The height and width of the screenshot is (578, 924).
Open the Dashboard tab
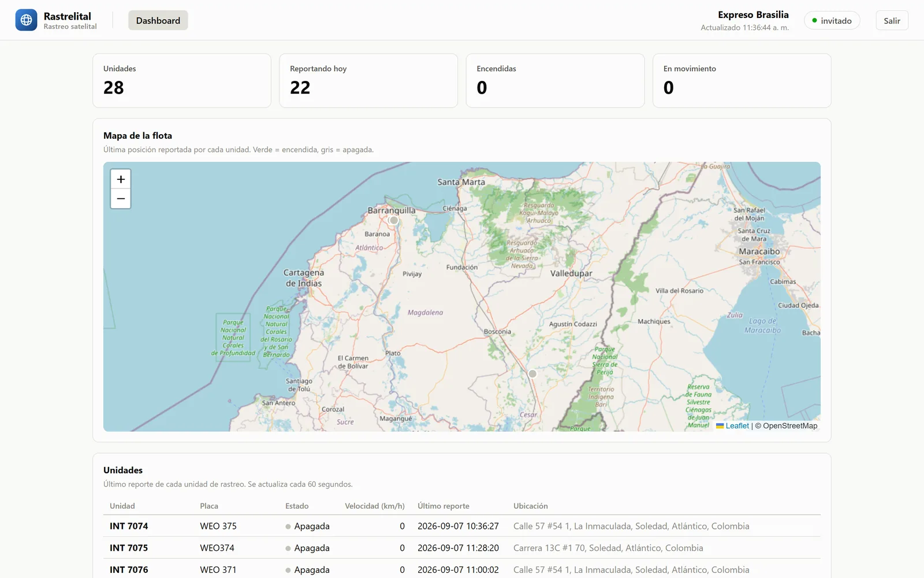(x=158, y=20)
